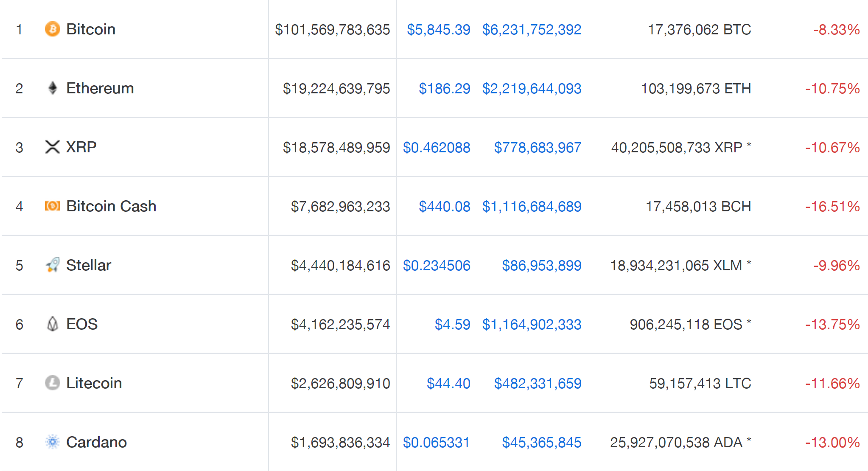Click supply 906,245,118 EOS
The image size is (868, 471).
click(x=686, y=324)
